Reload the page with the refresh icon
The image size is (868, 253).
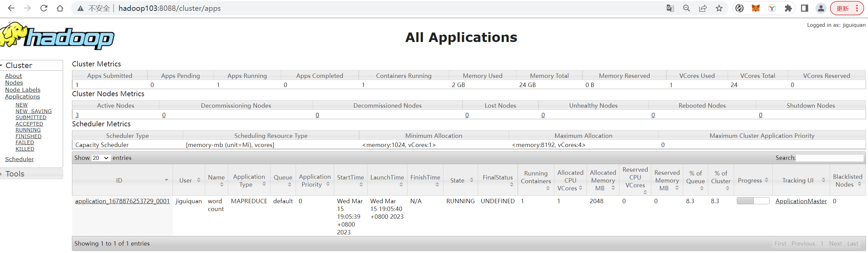[x=44, y=8]
